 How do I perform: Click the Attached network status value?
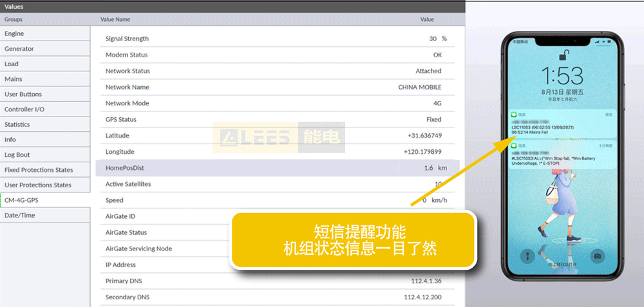[x=428, y=71]
